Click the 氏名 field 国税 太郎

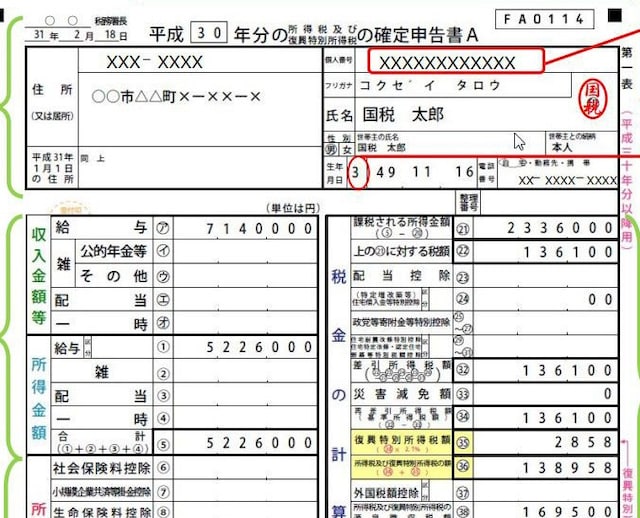point(403,115)
